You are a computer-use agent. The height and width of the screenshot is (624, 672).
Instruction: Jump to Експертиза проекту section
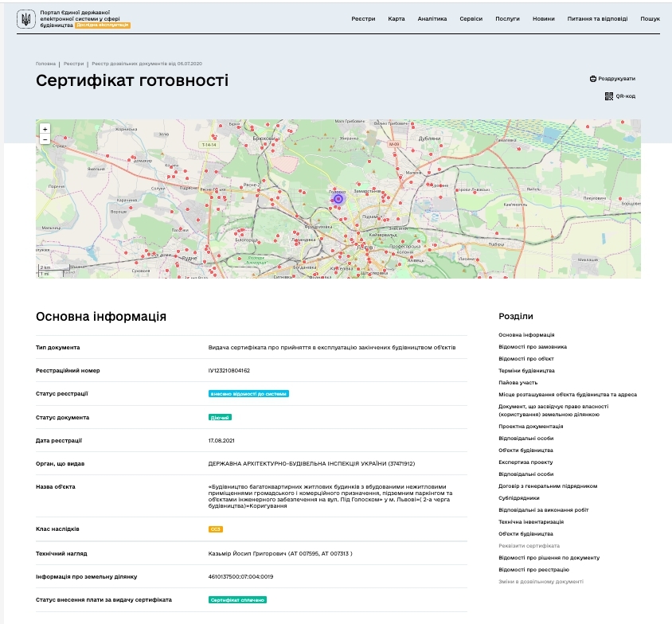(525, 462)
